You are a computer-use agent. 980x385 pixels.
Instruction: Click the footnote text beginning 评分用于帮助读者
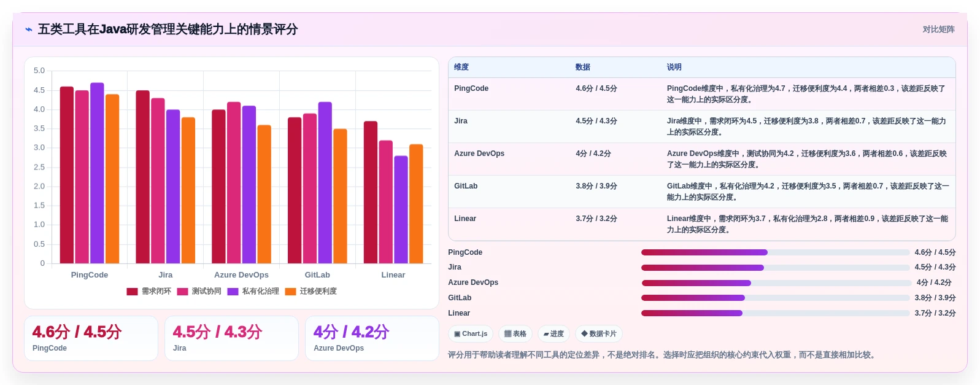[663, 355]
